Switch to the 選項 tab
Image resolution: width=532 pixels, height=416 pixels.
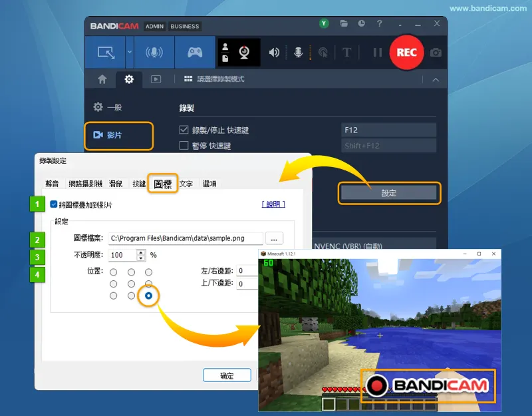coord(209,184)
